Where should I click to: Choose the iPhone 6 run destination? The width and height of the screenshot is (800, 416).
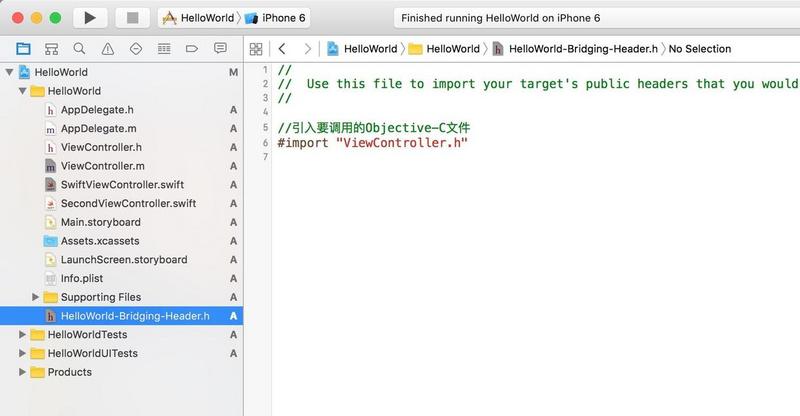276,18
